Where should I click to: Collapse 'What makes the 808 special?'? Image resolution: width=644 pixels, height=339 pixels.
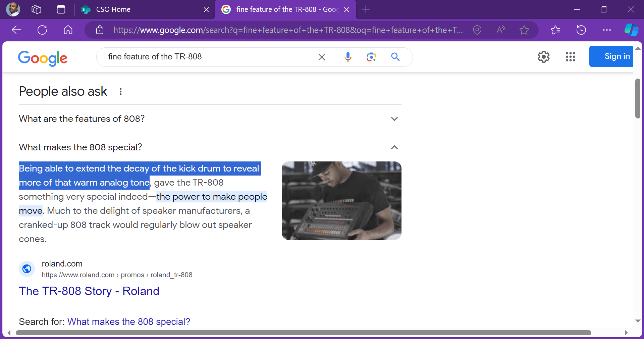click(x=210, y=147)
